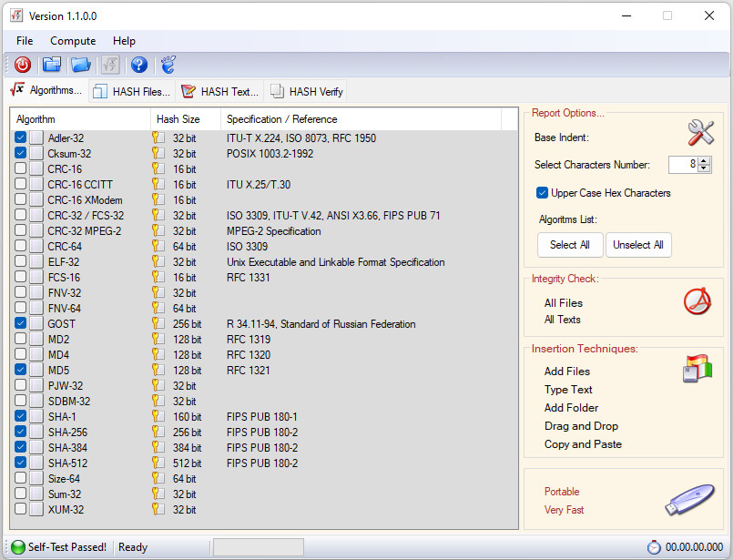
Task: Disable the SHA-256 algorithm checkbox
Action: pyautogui.click(x=20, y=432)
